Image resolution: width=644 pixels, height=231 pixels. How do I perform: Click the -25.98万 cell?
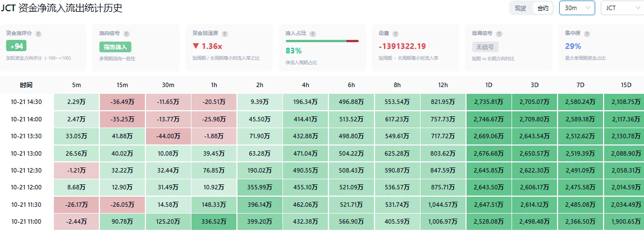coord(213,119)
